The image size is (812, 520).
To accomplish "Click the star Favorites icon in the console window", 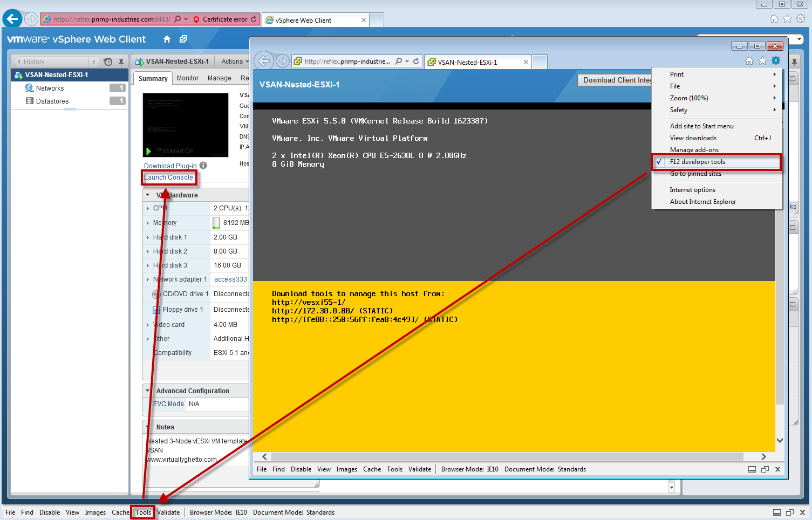I will (762, 61).
